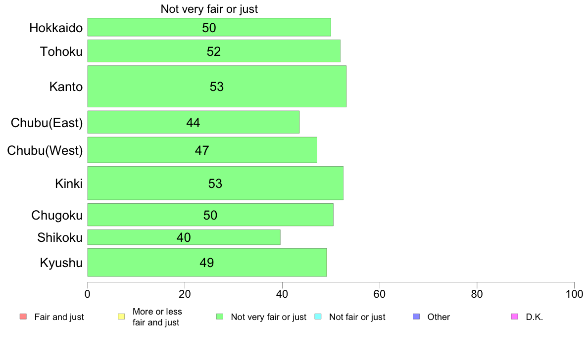Select the Chubu(East) bar showing 44
Screen dimensions: 588x364
tap(194, 122)
